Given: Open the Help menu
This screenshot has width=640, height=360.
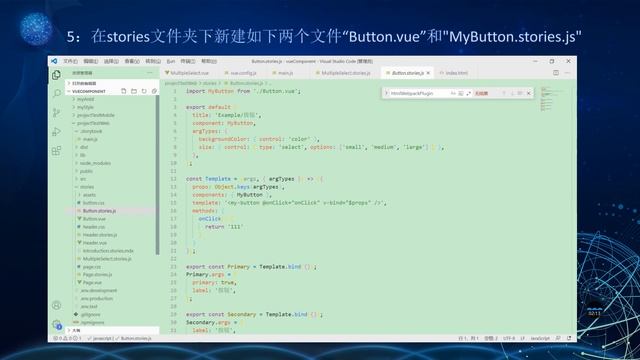Looking at the screenshot, I should click(209, 61).
